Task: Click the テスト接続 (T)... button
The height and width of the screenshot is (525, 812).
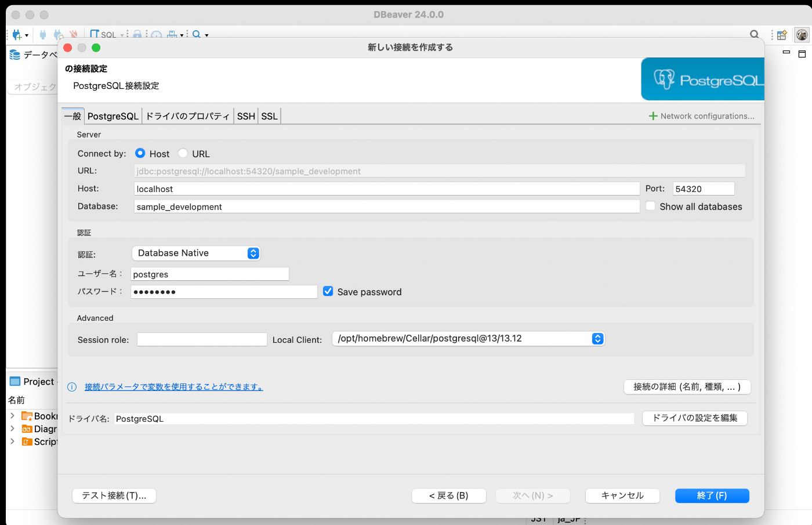Action: click(114, 495)
